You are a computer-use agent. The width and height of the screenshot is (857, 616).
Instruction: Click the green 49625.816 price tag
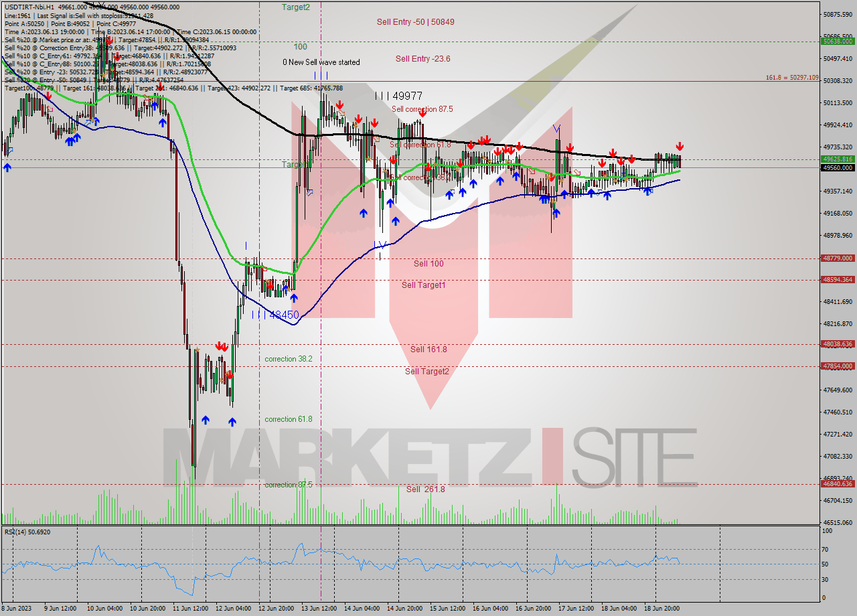point(838,159)
